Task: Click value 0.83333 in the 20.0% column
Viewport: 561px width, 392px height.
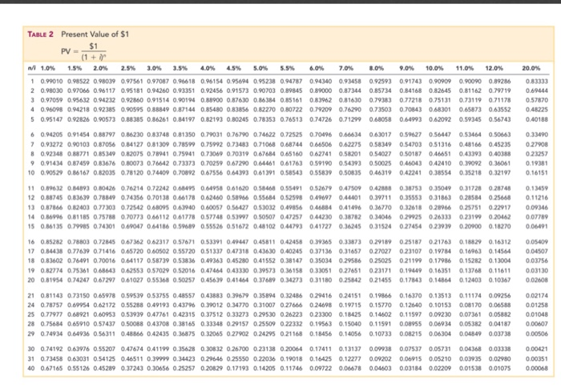Action: (537, 81)
